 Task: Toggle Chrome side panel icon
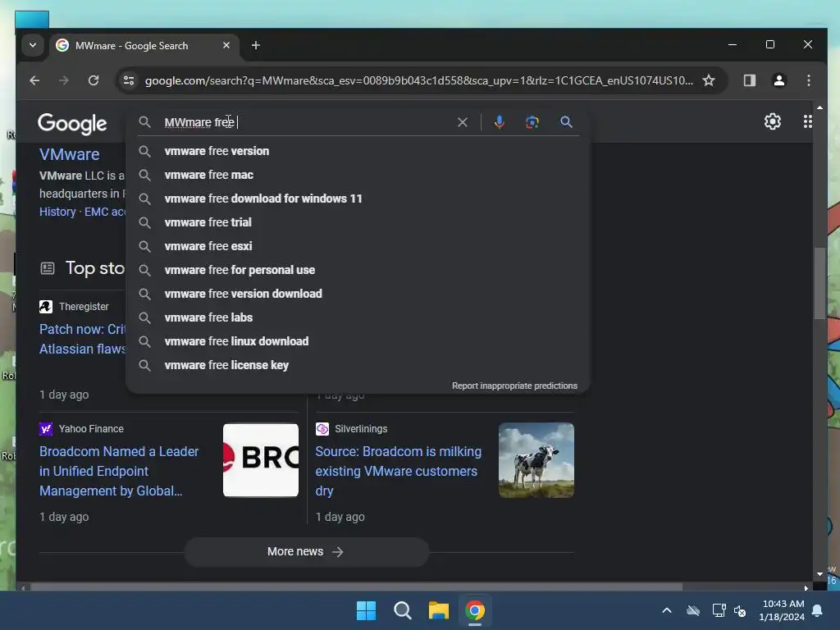[749, 80]
